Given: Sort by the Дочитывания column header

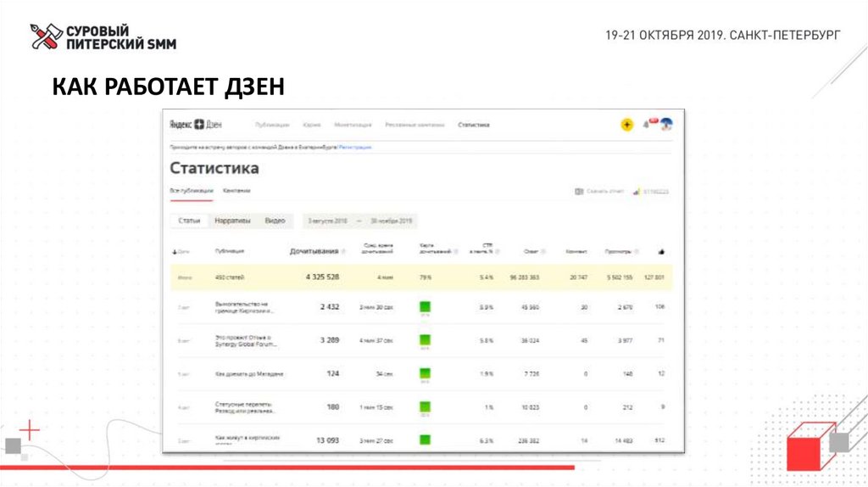Looking at the screenshot, I should coord(314,251).
